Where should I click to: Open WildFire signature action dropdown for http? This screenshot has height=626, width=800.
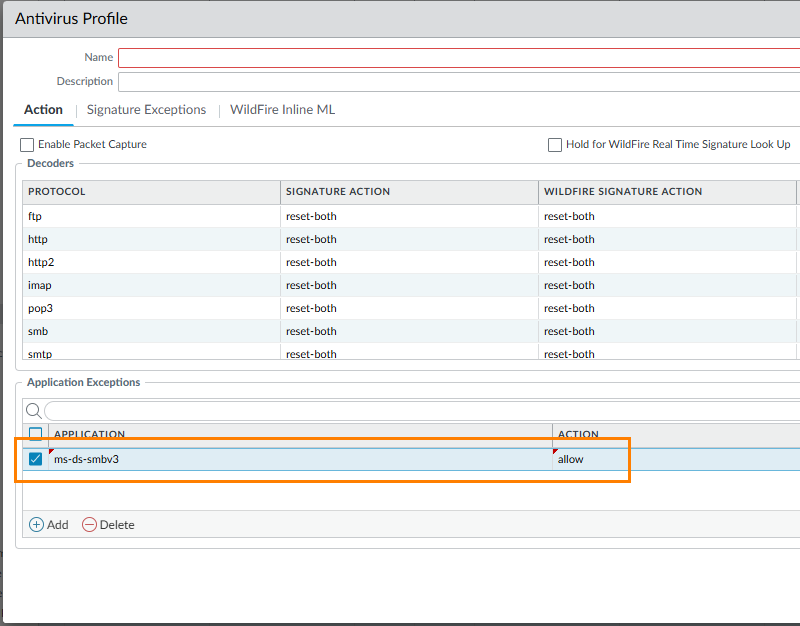click(x=666, y=239)
